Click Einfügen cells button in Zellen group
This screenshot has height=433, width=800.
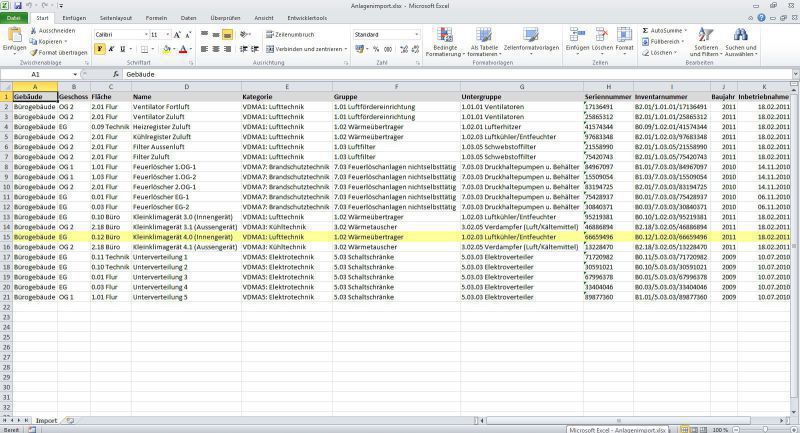(577, 40)
